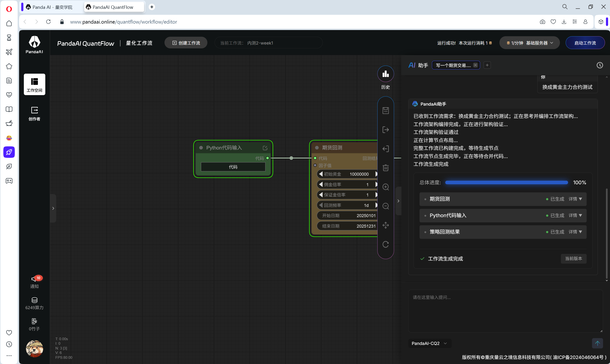Open AI assistant chat history clock icon
This screenshot has height=364, width=610.
pyautogui.click(x=600, y=65)
